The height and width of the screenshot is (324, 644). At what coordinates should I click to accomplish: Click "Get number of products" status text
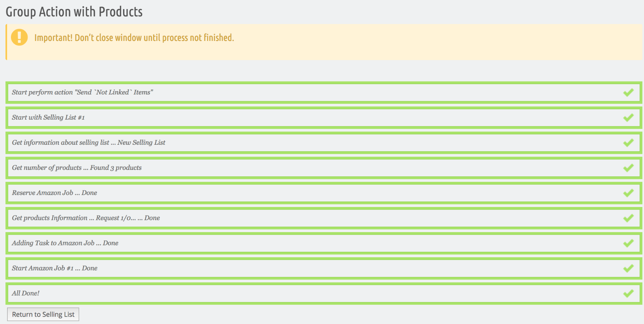tap(47, 168)
